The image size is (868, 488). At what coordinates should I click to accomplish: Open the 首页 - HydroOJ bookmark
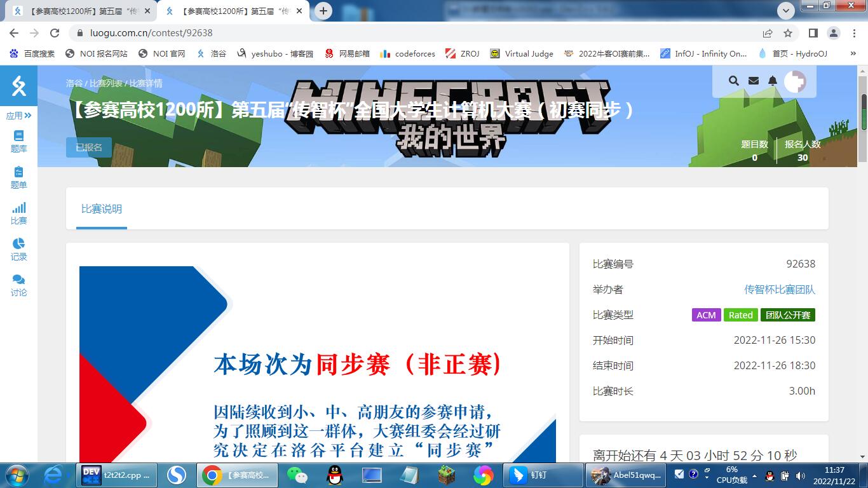click(x=793, y=54)
